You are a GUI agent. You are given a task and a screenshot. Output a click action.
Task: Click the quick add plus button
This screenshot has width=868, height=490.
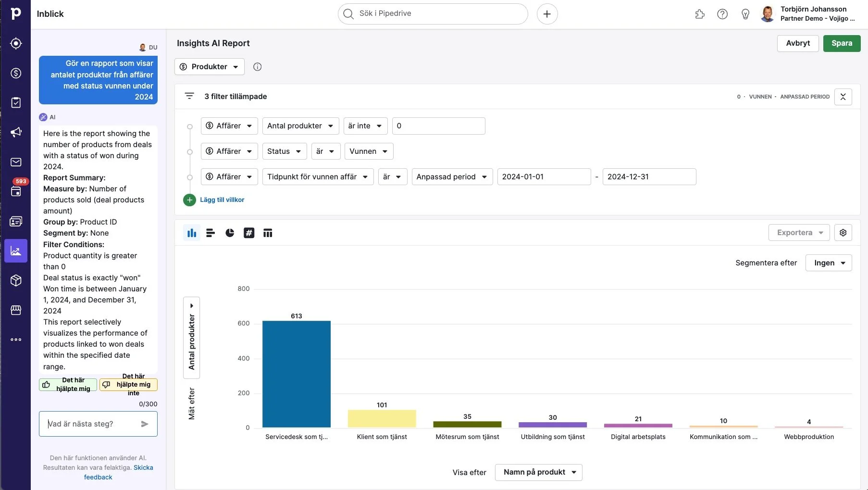[547, 14]
